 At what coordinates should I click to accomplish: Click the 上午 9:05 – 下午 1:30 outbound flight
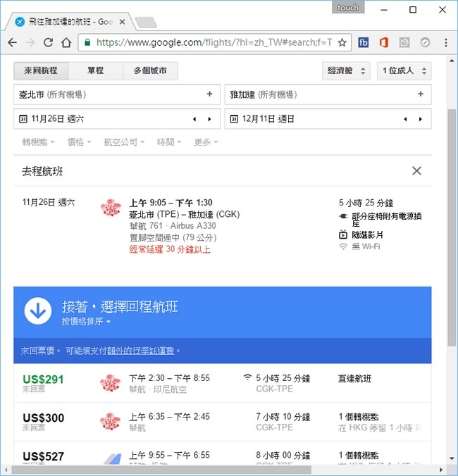point(171,203)
